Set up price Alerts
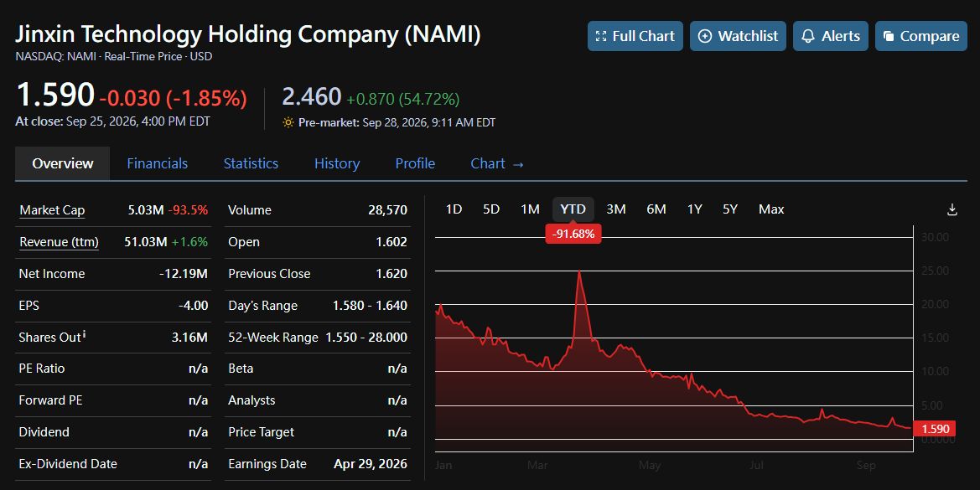 [x=831, y=36]
